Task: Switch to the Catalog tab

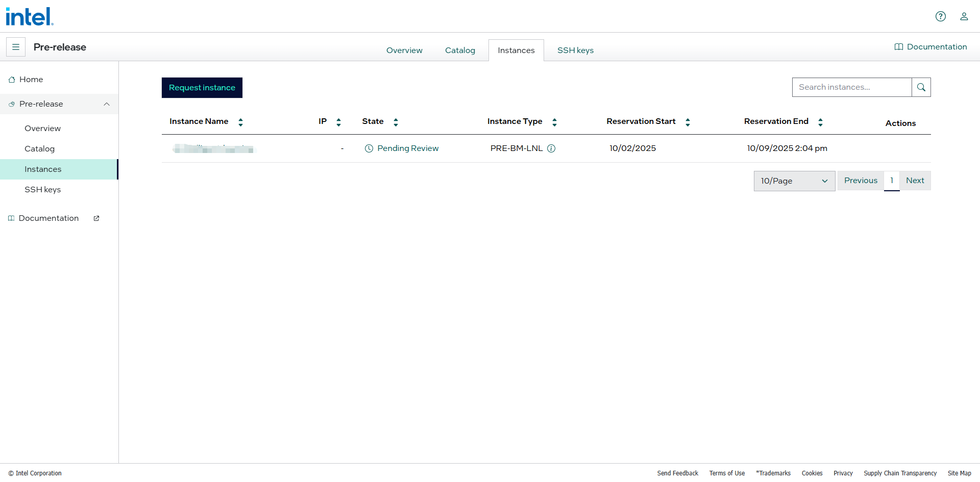Action: pyautogui.click(x=460, y=50)
